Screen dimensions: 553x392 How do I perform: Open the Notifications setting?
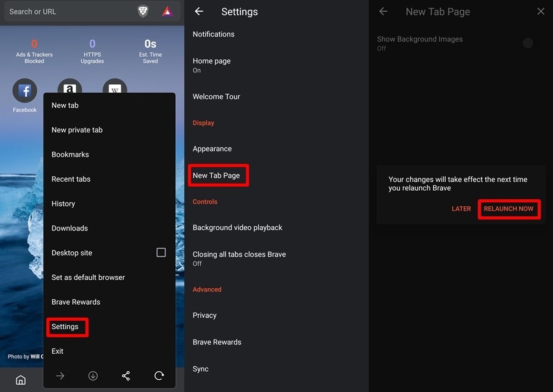tap(276, 34)
